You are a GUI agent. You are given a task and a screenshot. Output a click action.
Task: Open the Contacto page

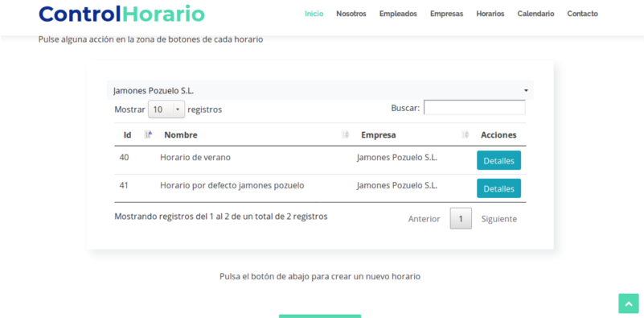582,14
